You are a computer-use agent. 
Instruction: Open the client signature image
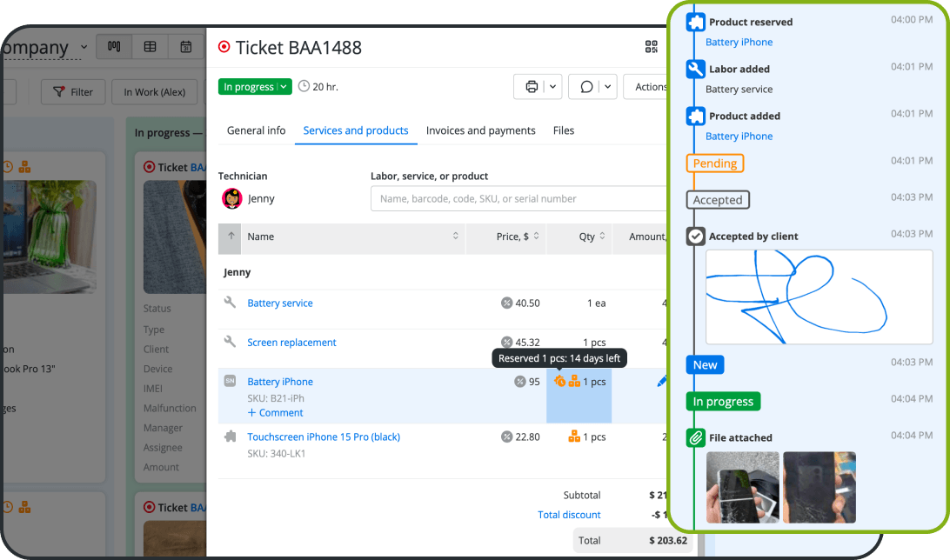820,297
